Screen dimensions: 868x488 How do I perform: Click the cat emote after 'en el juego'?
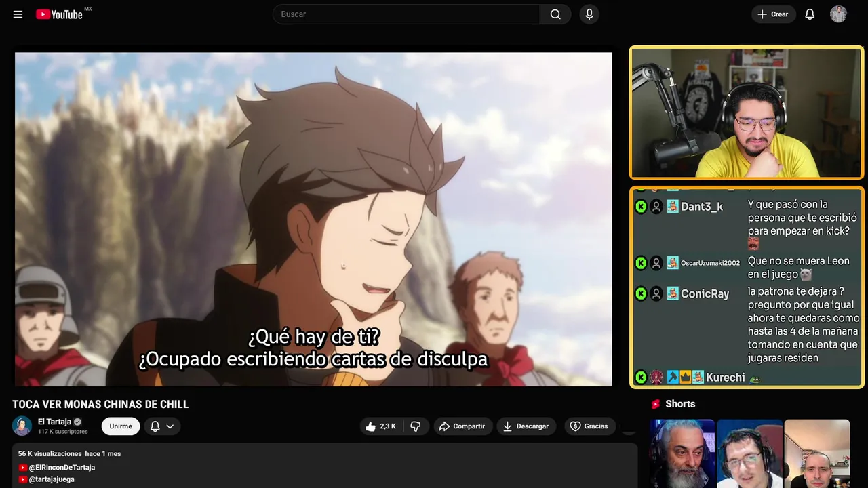806,274
